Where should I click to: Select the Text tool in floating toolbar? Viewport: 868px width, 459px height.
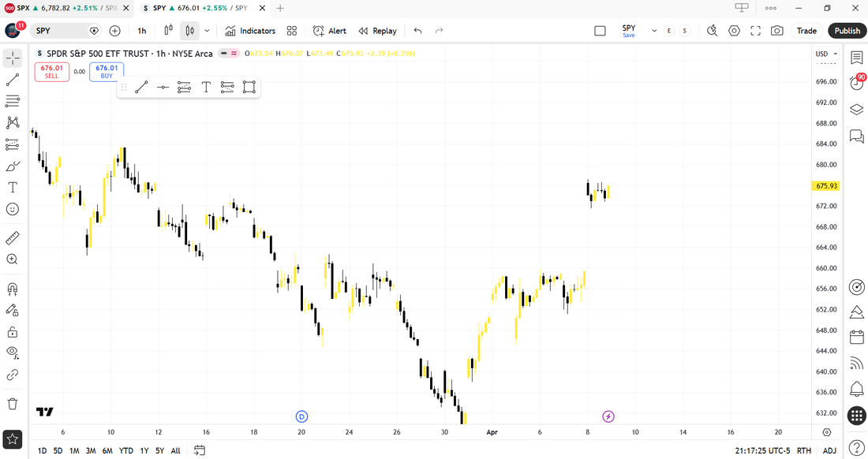coord(206,87)
